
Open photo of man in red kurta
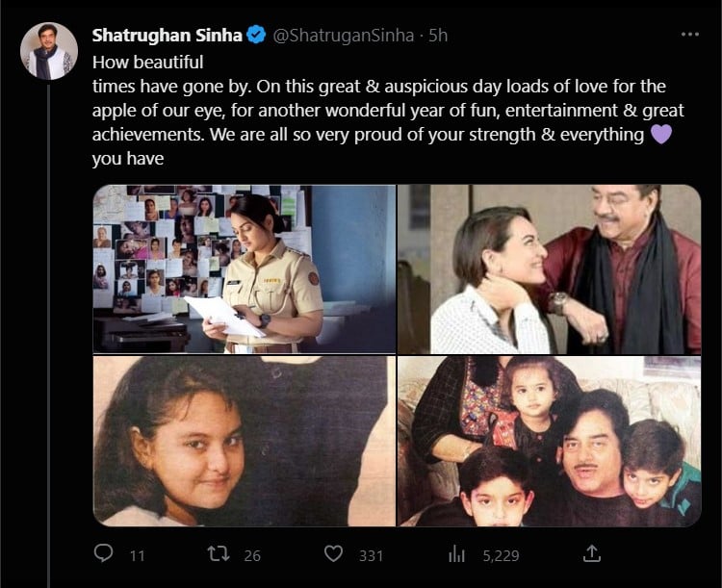point(549,268)
